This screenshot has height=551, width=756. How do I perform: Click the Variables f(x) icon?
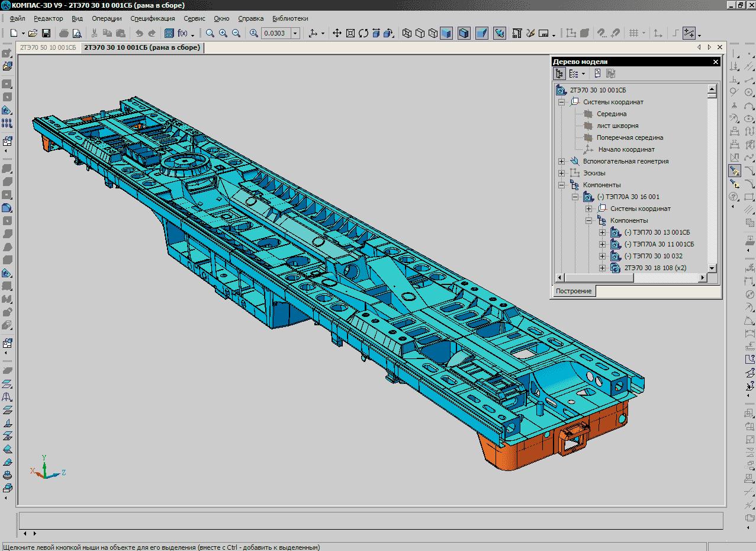pyautogui.click(x=183, y=34)
